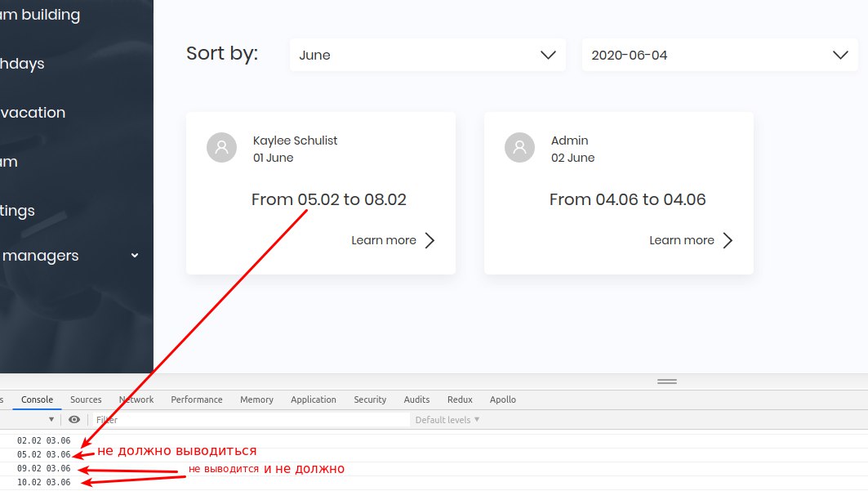The image size is (868, 491).
Task: Click Admin's avatar icon
Action: pos(519,147)
